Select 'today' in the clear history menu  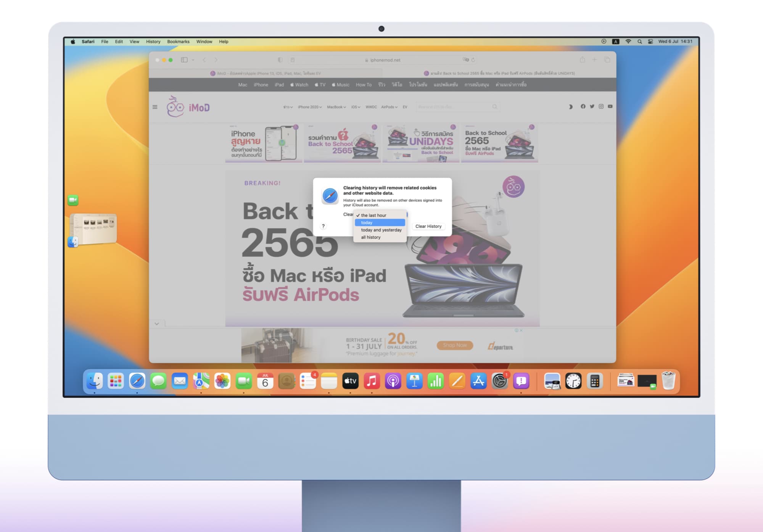380,222
